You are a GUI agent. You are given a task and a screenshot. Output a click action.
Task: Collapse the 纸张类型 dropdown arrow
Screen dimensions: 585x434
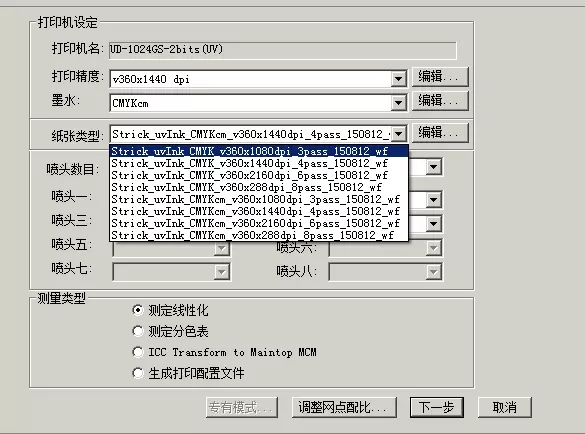(398, 134)
